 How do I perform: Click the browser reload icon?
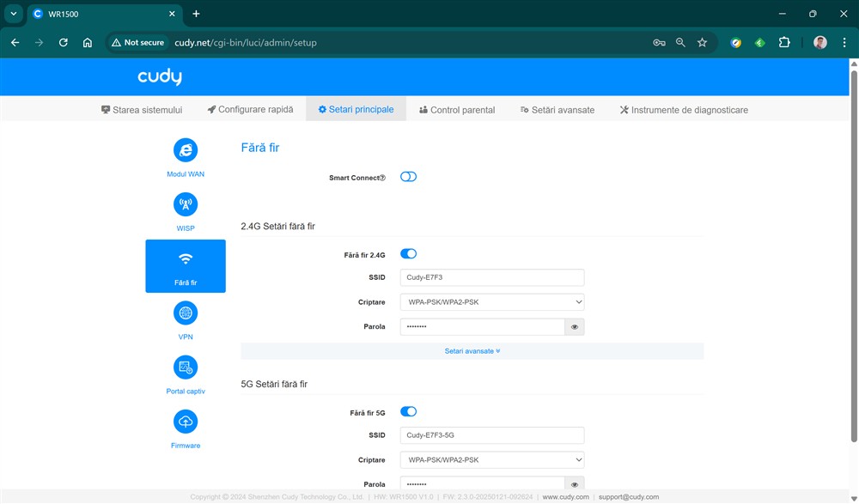tap(63, 42)
